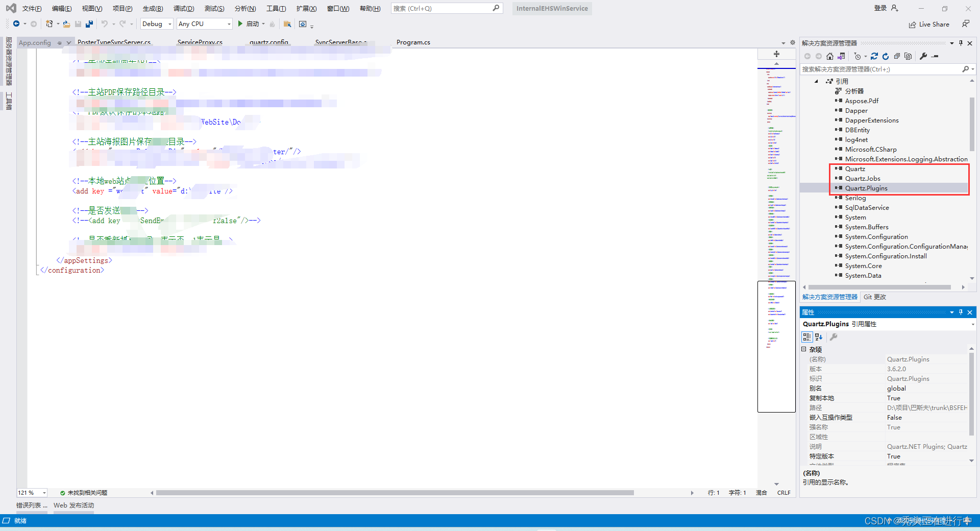Open Solution Explorer window options dropdown
Screen dimensions: 980x531
(x=952, y=43)
